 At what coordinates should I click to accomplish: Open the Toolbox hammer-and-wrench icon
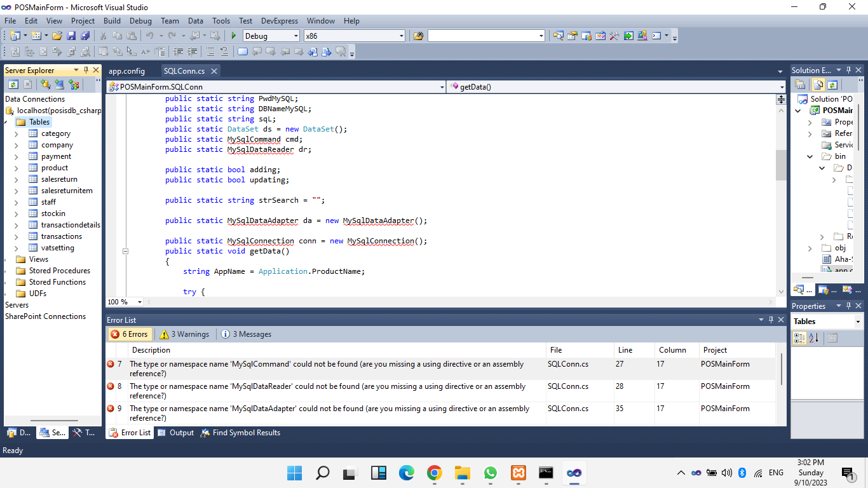tap(614, 36)
